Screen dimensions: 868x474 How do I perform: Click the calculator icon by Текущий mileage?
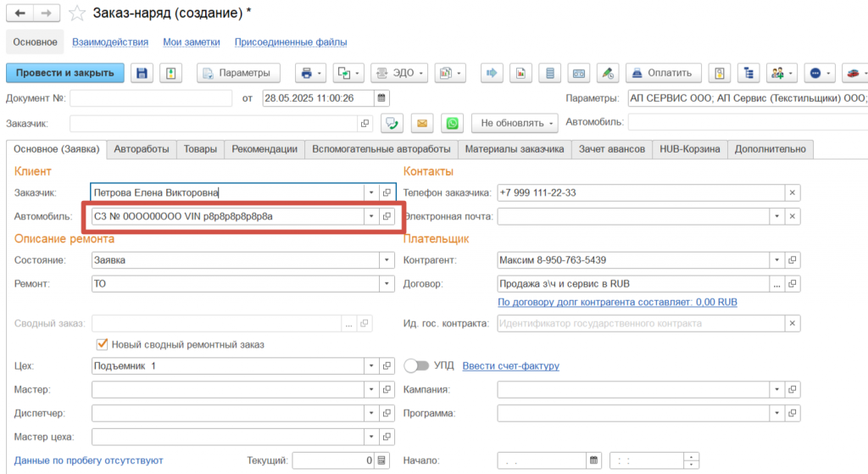click(381, 460)
